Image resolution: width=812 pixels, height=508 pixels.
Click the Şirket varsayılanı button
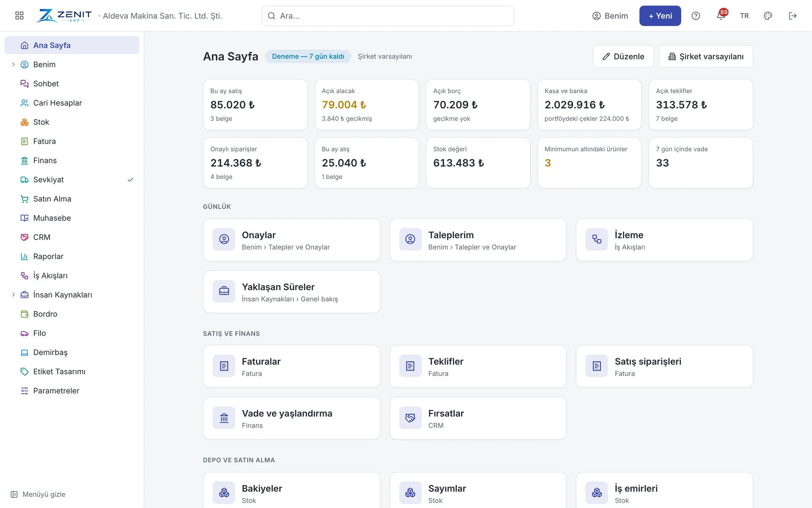(706, 56)
